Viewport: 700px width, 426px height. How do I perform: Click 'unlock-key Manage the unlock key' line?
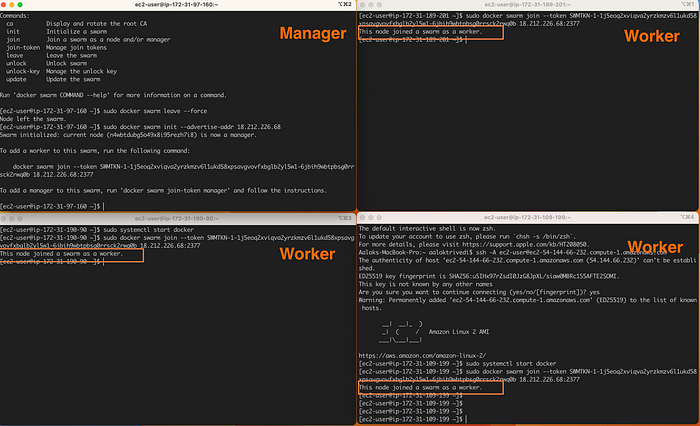(x=61, y=71)
